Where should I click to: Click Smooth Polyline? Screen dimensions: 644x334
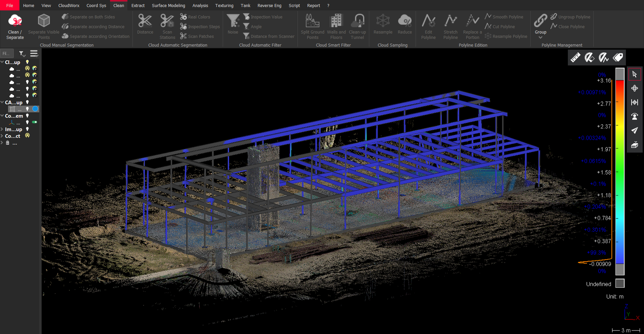pos(504,17)
